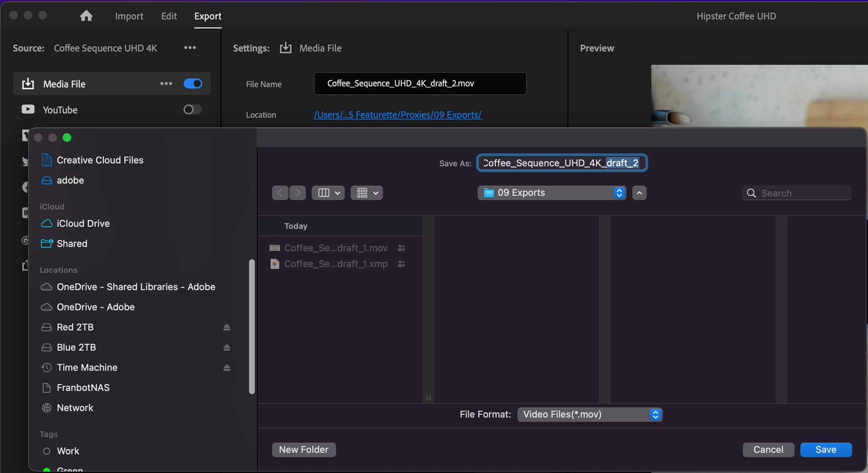
Task: Open the Source options three-dots menu
Action: (x=190, y=48)
